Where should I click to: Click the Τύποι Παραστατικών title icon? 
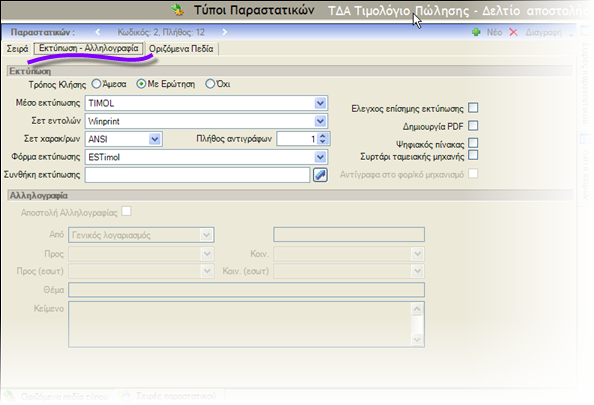tap(177, 9)
